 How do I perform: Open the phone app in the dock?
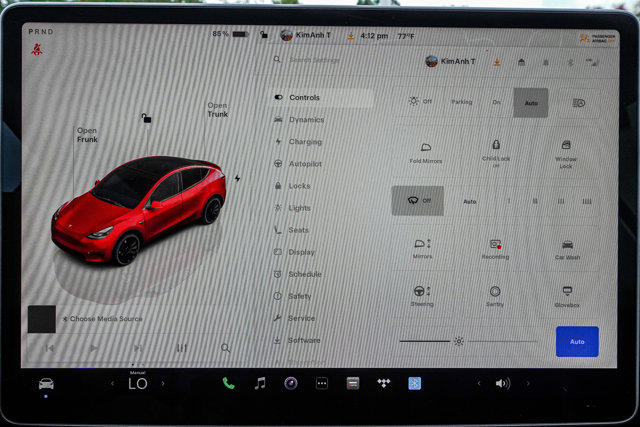pyautogui.click(x=228, y=383)
